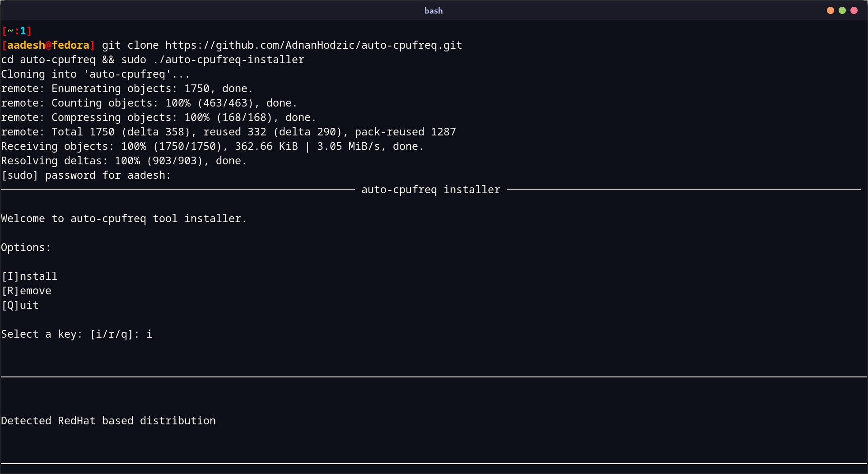Click the orange window control circle
The width and height of the screenshot is (868, 474).
tap(831, 10)
